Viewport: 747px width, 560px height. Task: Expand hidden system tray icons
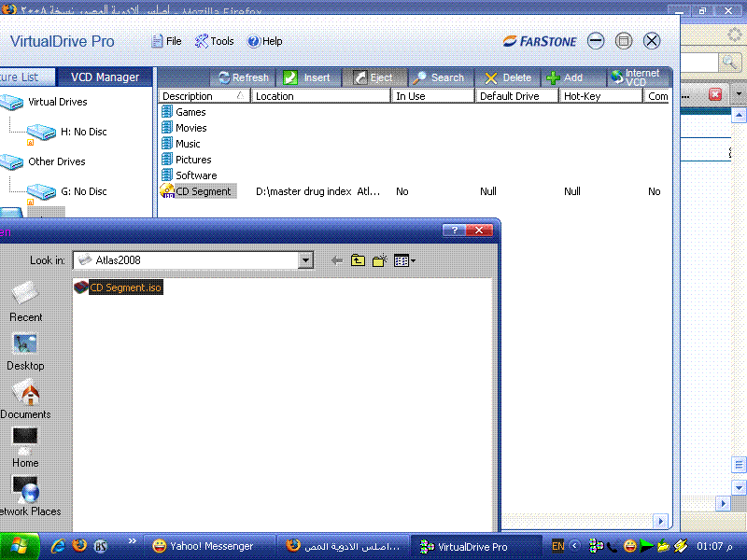click(x=575, y=546)
